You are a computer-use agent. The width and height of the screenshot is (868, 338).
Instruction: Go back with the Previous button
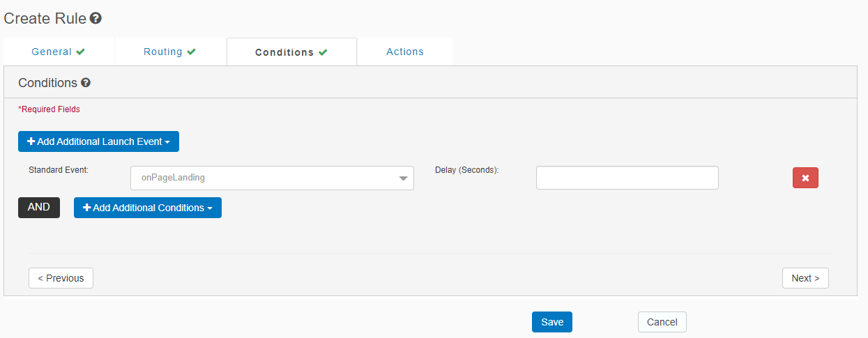(61, 278)
